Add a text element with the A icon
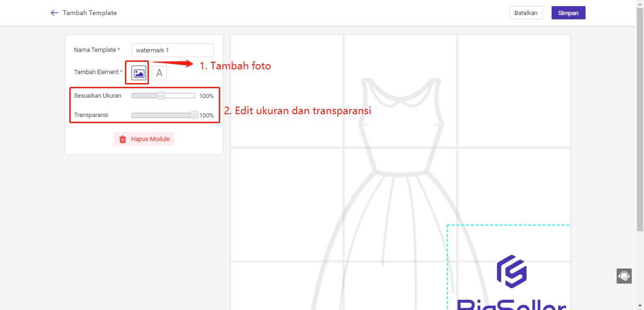 click(159, 73)
